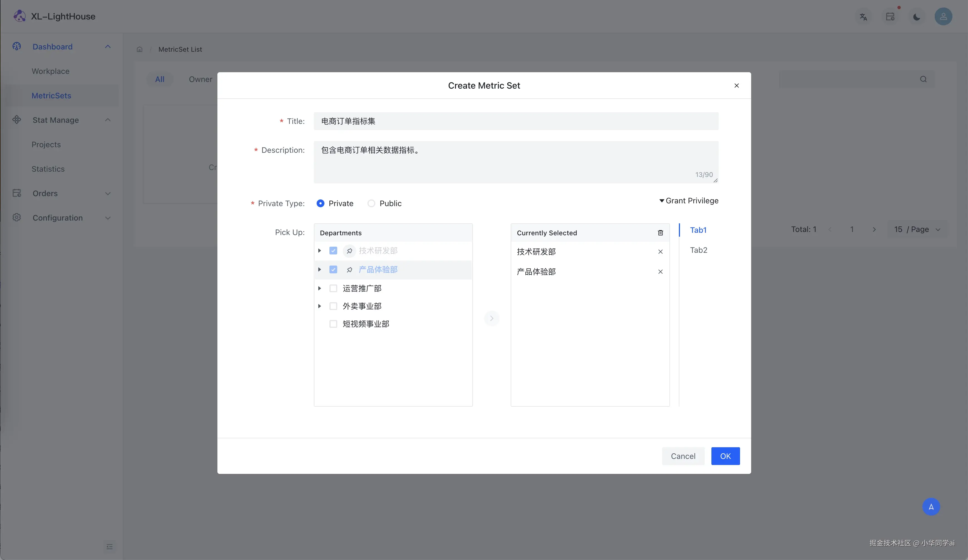Toggle dark mode moon icon

coord(917,17)
